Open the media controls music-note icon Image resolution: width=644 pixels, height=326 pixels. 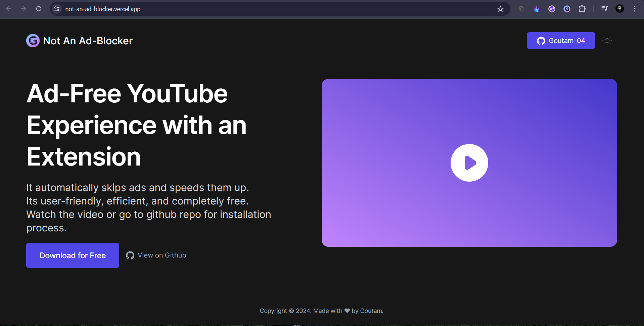[604, 9]
